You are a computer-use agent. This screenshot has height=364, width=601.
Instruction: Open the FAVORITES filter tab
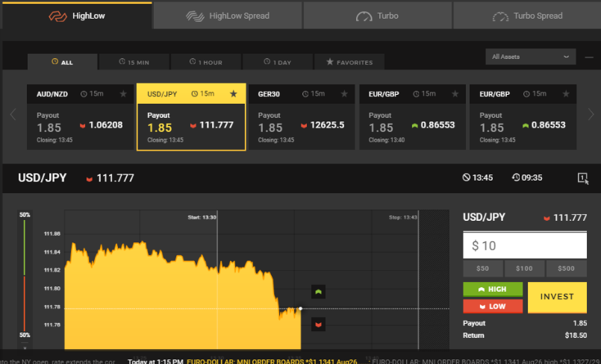349,62
